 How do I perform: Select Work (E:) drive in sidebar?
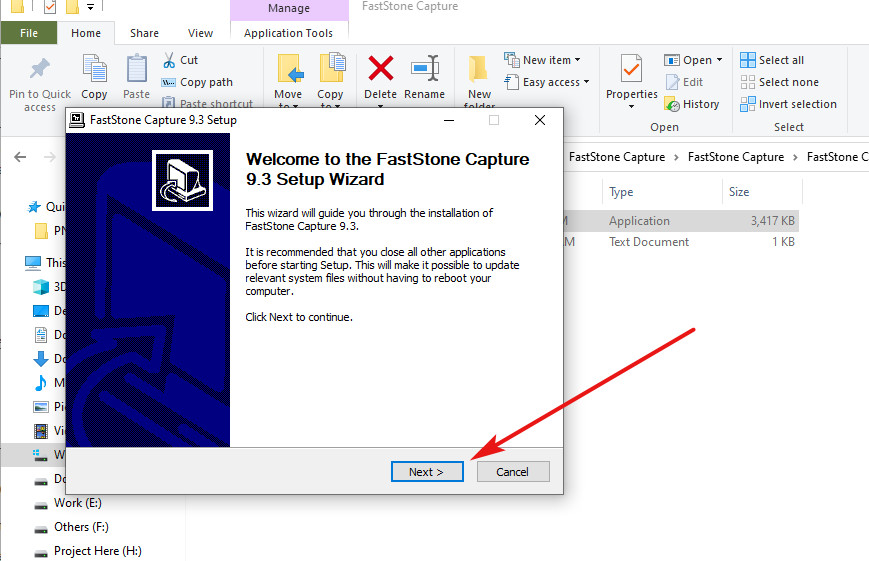click(x=78, y=503)
